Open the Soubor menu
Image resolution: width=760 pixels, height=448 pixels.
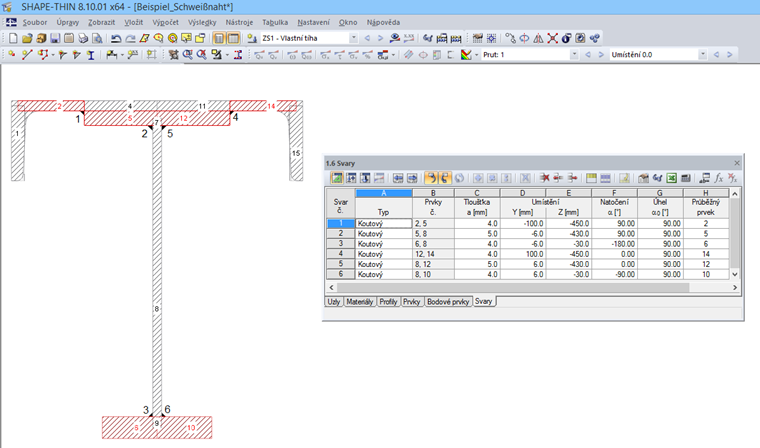[35, 22]
